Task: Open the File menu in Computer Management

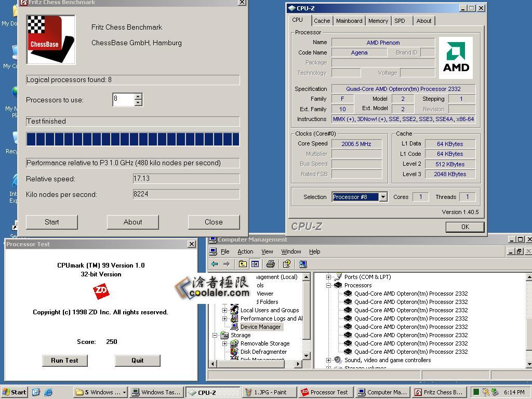Action: click(225, 251)
